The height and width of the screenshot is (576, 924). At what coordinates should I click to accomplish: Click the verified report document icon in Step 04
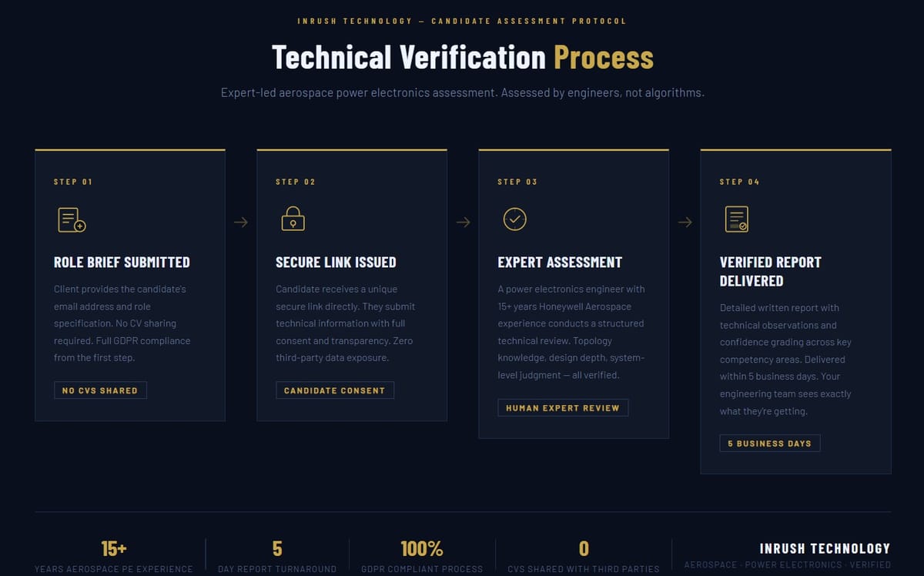735,219
